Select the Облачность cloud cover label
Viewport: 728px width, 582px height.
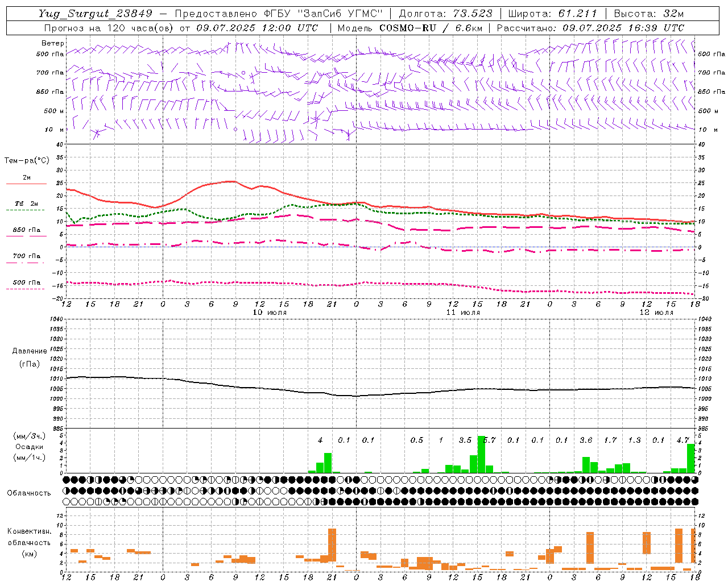29,493
